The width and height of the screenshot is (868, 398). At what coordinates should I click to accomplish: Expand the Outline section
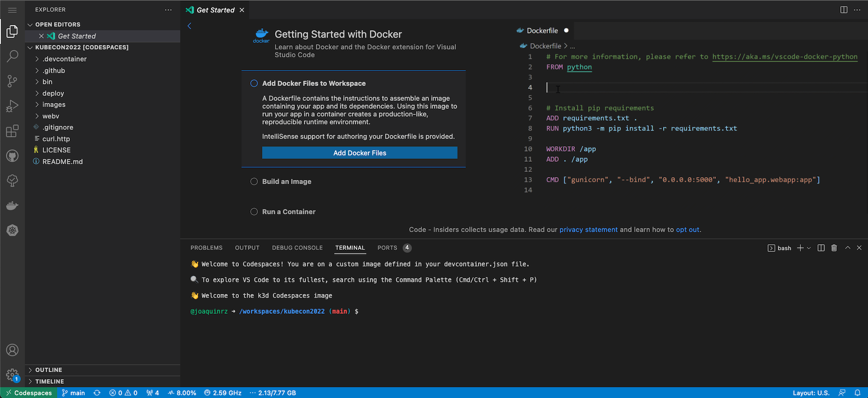tap(103, 370)
